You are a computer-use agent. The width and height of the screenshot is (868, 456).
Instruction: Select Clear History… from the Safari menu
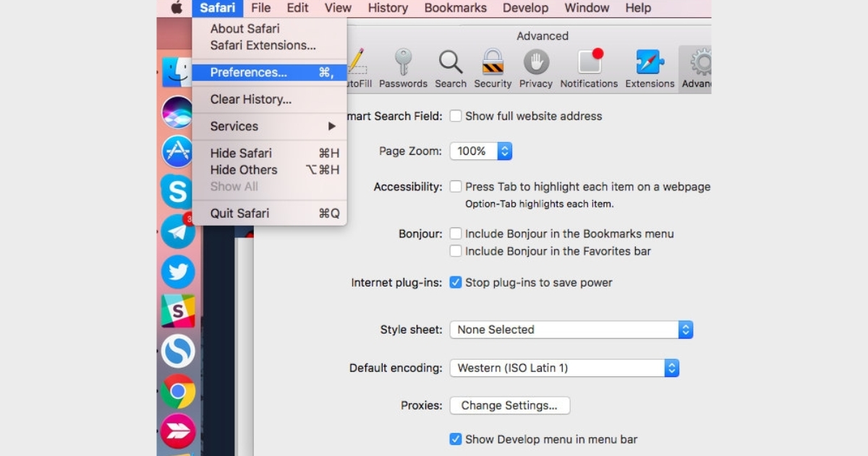click(250, 99)
